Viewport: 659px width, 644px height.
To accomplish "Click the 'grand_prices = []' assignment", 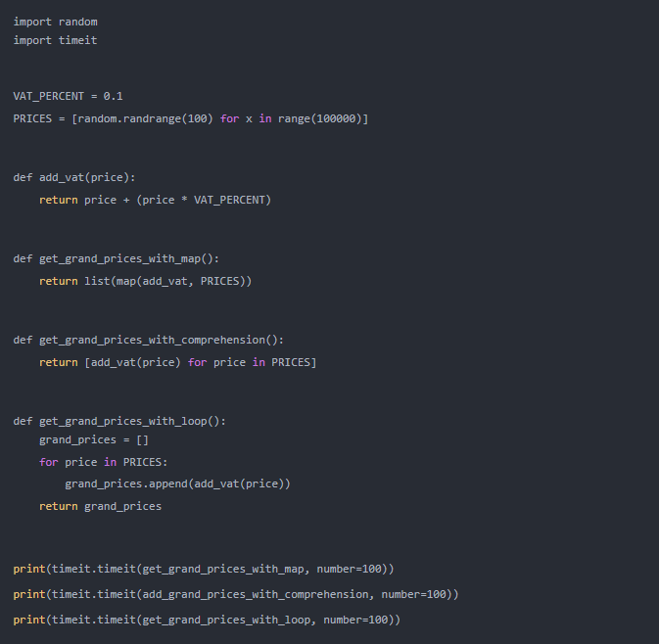I will coord(94,440).
